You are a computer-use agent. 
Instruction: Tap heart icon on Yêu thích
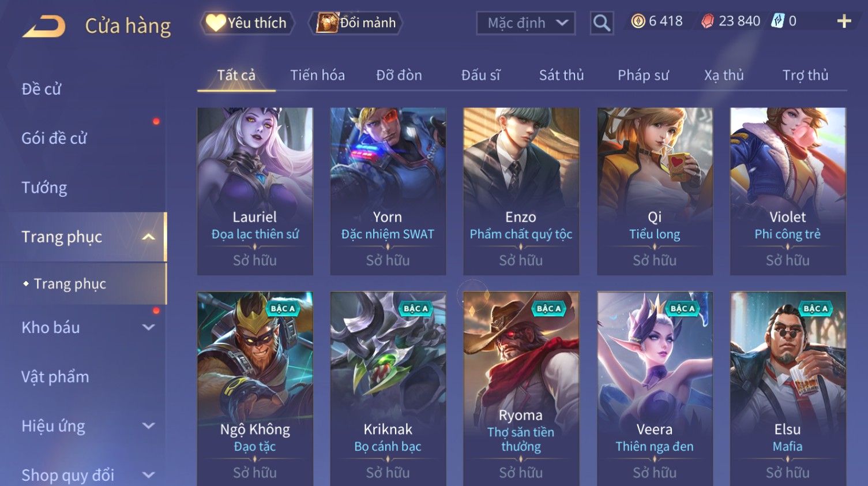coord(216,23)
